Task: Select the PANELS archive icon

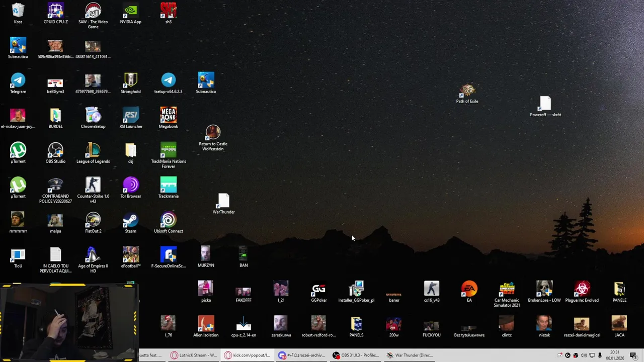Action: click(356, 327)
